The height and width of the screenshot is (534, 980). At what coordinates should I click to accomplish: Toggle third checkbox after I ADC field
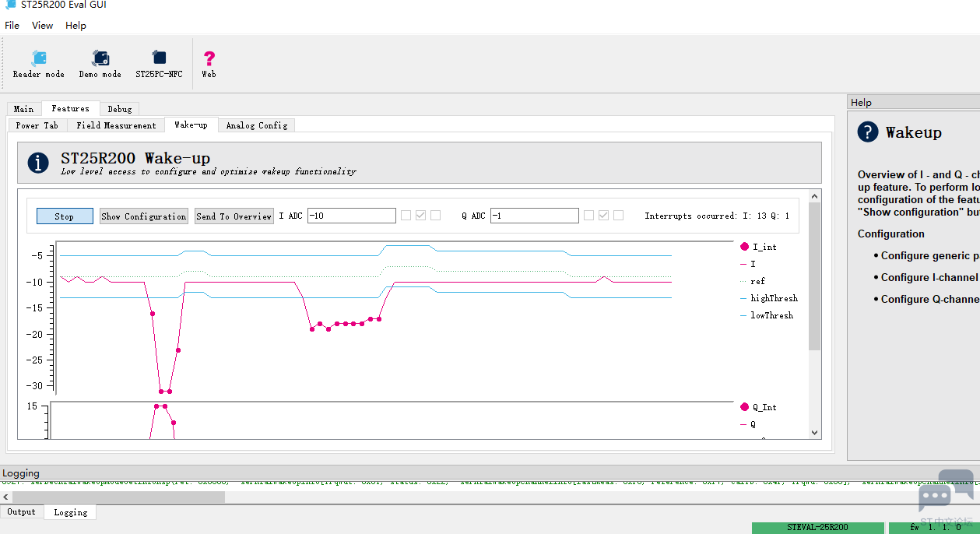tap(435, 216)
